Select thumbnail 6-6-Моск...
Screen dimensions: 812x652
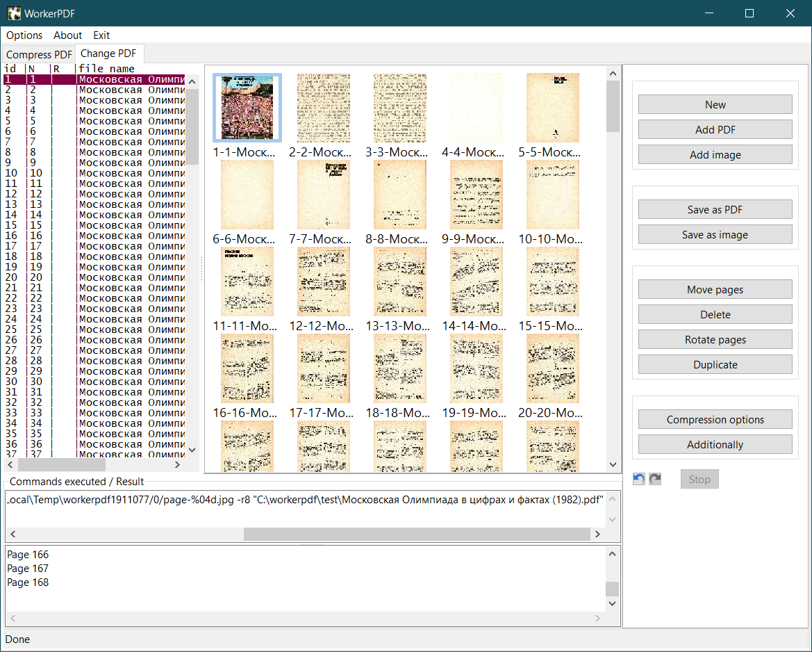point(247,195)
